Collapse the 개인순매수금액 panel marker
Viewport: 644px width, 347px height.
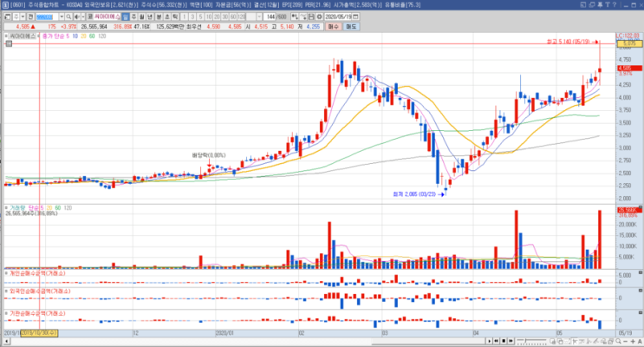pyautogui.click(x=6, y=273)
